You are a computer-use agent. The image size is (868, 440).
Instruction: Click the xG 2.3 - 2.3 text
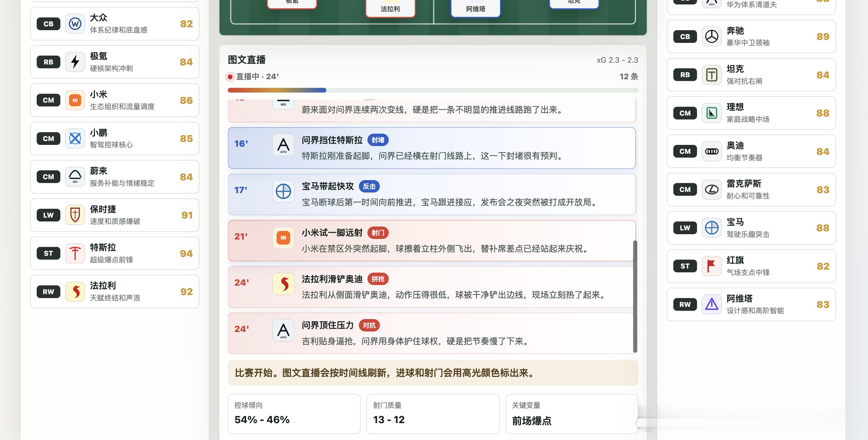click(617, 60)
